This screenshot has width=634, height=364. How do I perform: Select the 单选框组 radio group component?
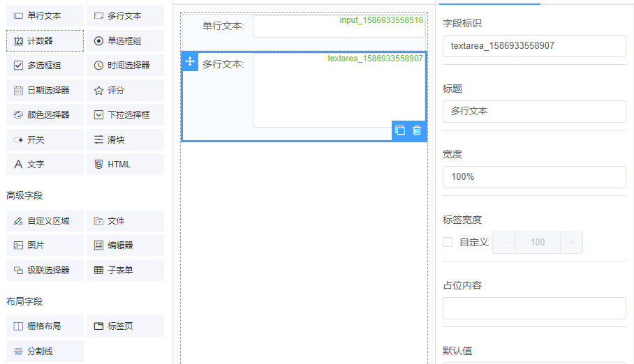125,41
